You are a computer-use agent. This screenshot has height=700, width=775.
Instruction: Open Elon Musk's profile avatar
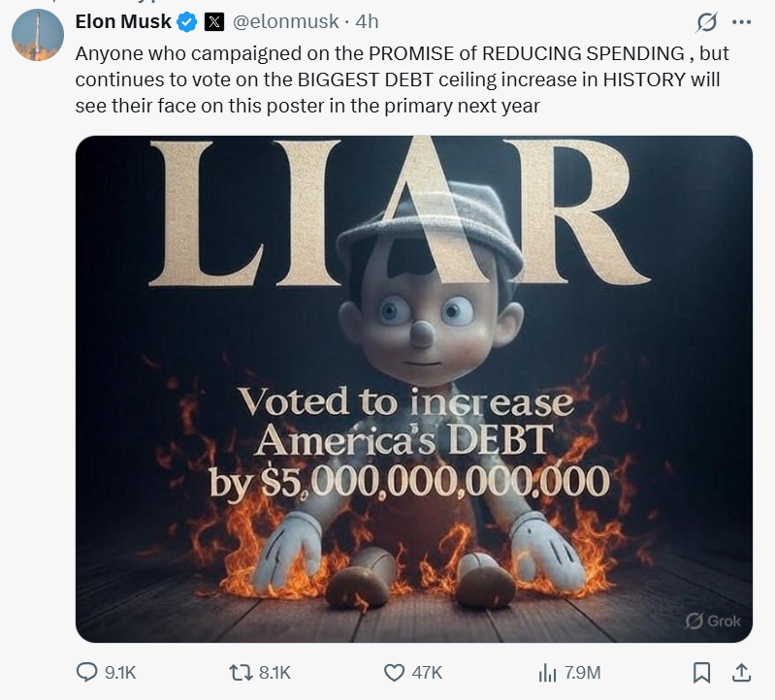pos(38,36)
